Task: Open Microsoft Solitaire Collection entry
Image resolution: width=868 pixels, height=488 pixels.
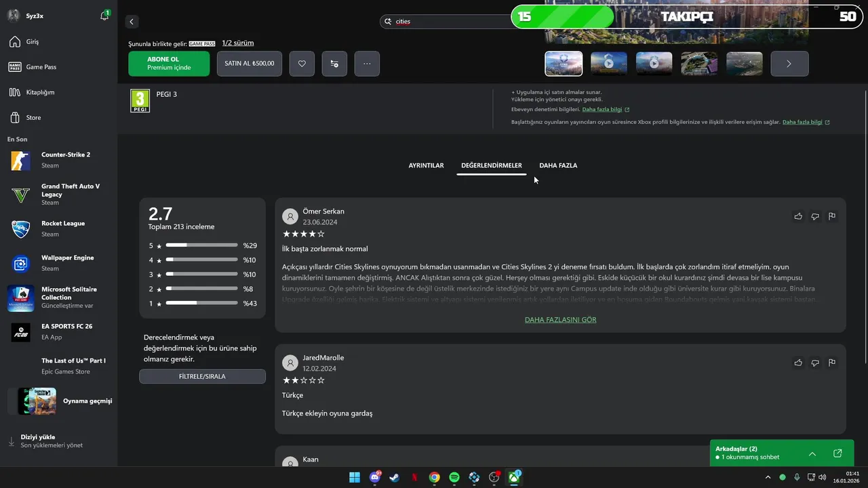Action: pyautogui.click(x=58, y=298)
